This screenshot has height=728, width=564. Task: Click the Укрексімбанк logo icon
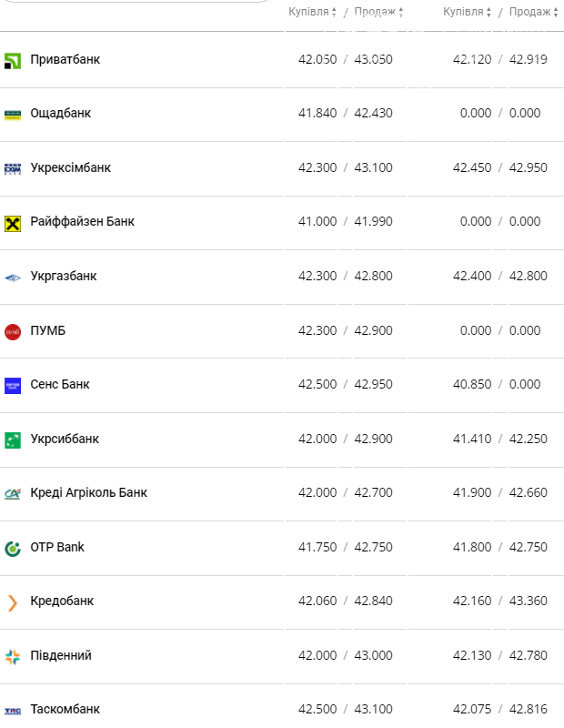point(13,168)
